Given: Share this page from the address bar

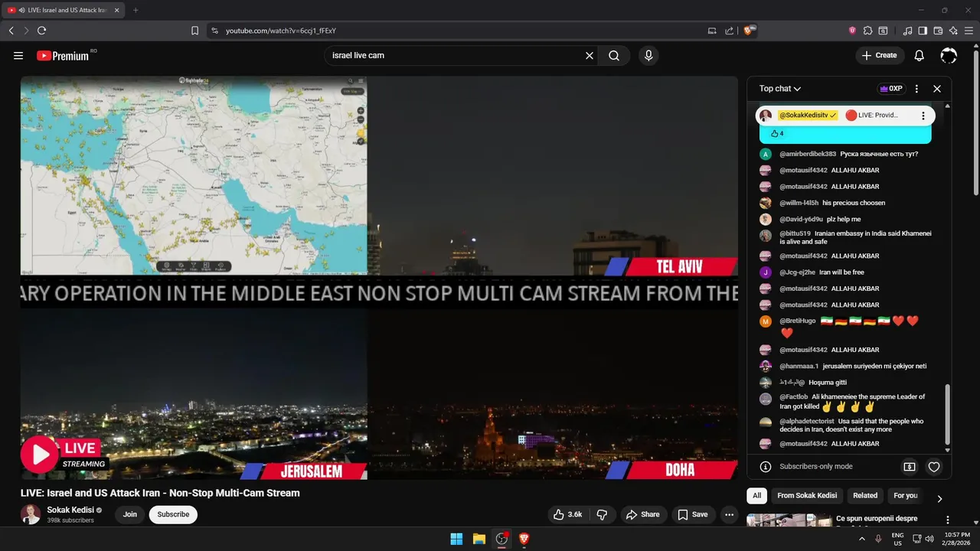Looking at the screenshot, I should pyautogui.click(x=729, y=31).
